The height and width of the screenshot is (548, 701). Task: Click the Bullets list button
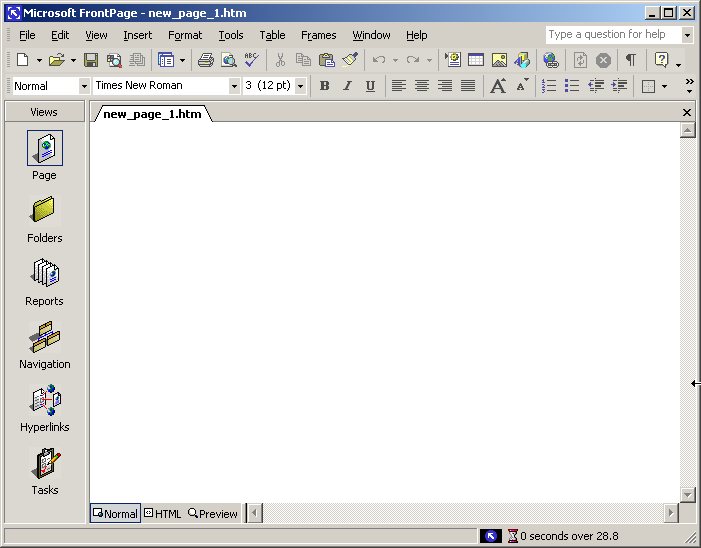point(572,85)
